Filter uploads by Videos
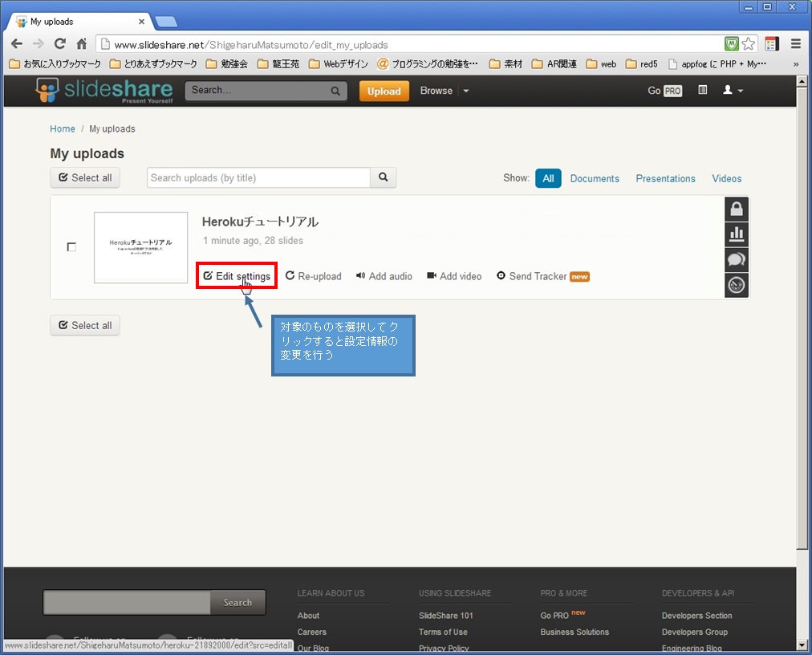Image resolution: width=812 pixels, height=655 pixels. [727, 178]
